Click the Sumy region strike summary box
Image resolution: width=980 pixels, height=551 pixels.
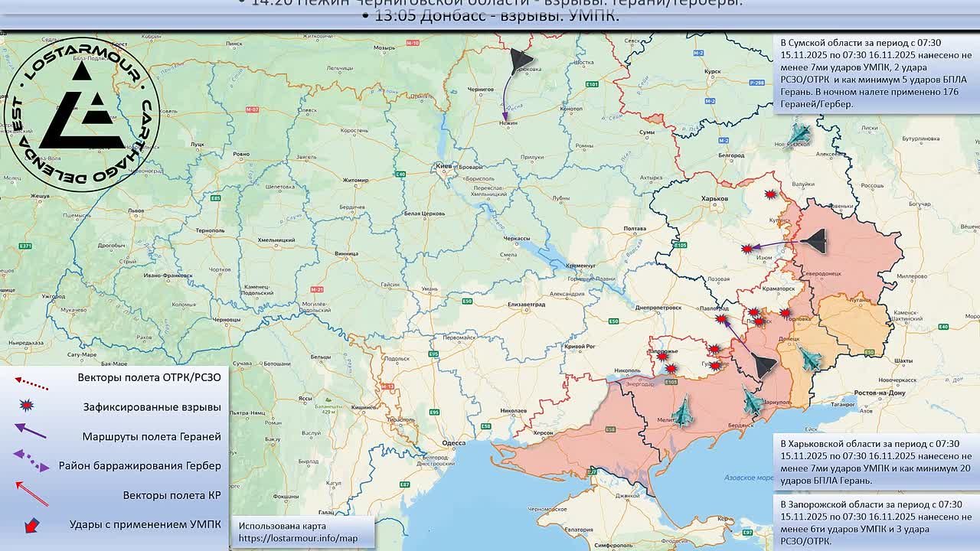(875, 73)
